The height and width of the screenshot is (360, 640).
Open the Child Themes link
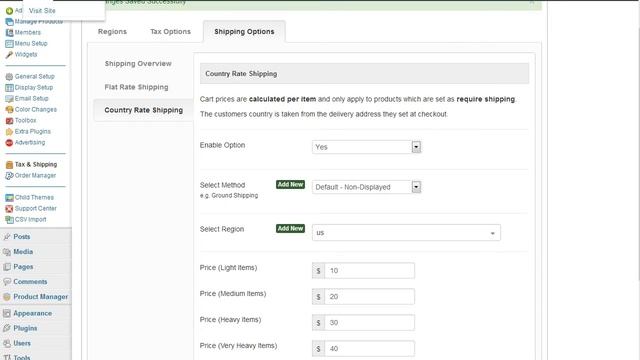[34, 198]
